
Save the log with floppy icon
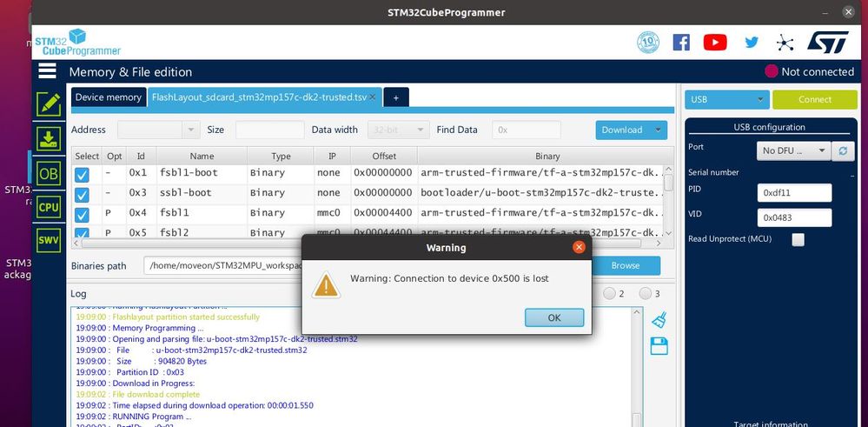[659, 346]
